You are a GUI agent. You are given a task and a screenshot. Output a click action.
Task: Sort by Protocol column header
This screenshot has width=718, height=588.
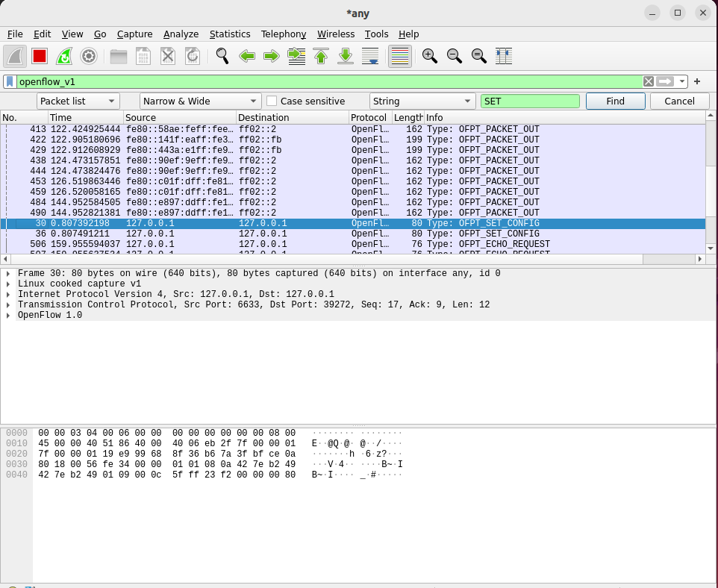point(370,118)
